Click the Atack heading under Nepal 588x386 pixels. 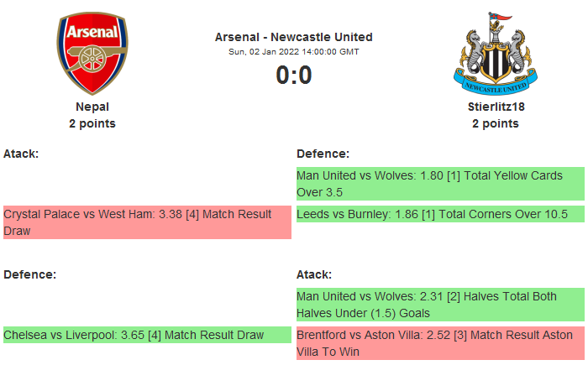(21, 154)
